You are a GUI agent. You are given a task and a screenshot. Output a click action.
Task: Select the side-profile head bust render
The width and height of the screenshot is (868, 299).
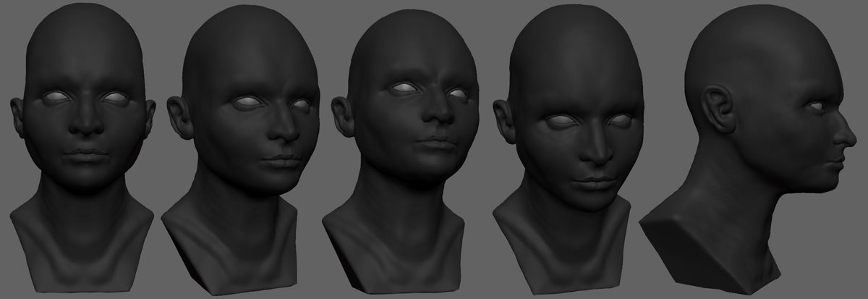click(749, 145)
